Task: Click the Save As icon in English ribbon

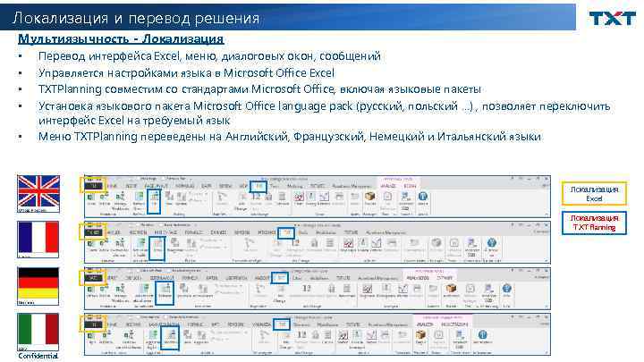Action: tap(105, 198)
